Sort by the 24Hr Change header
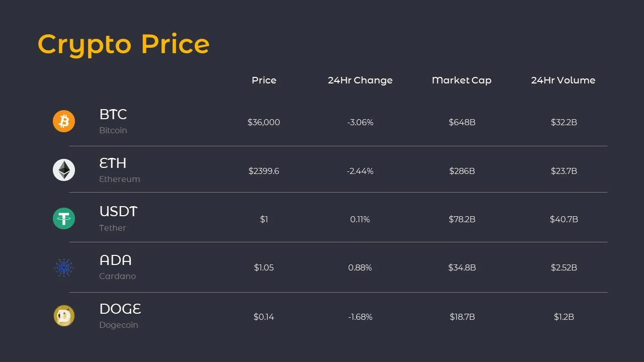This screenshot has height=362, width=644. [360, 80]
